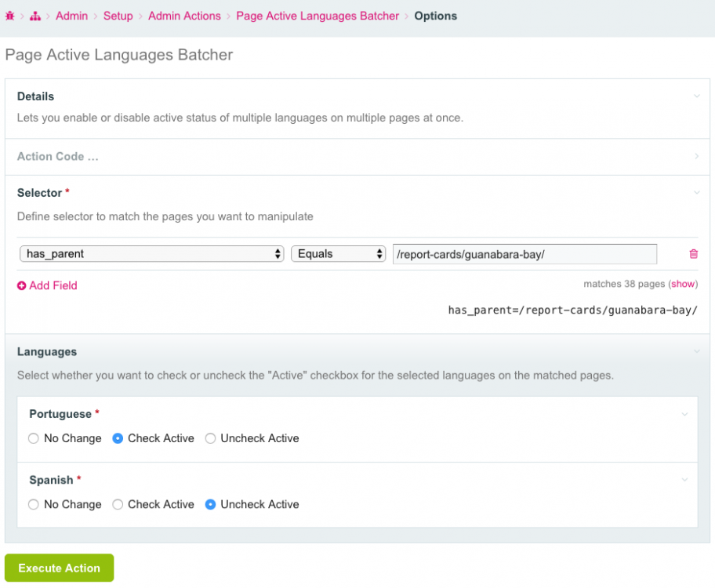
Task: Navigate to Setup in breadcrumb
Action: pyautogui.click(x=118, y=16)
